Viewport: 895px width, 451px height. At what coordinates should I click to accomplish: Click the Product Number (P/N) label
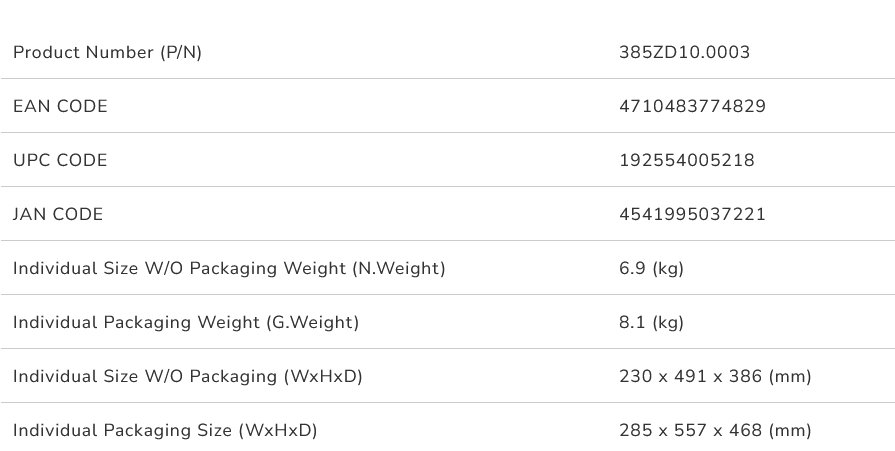click(107, 52)
